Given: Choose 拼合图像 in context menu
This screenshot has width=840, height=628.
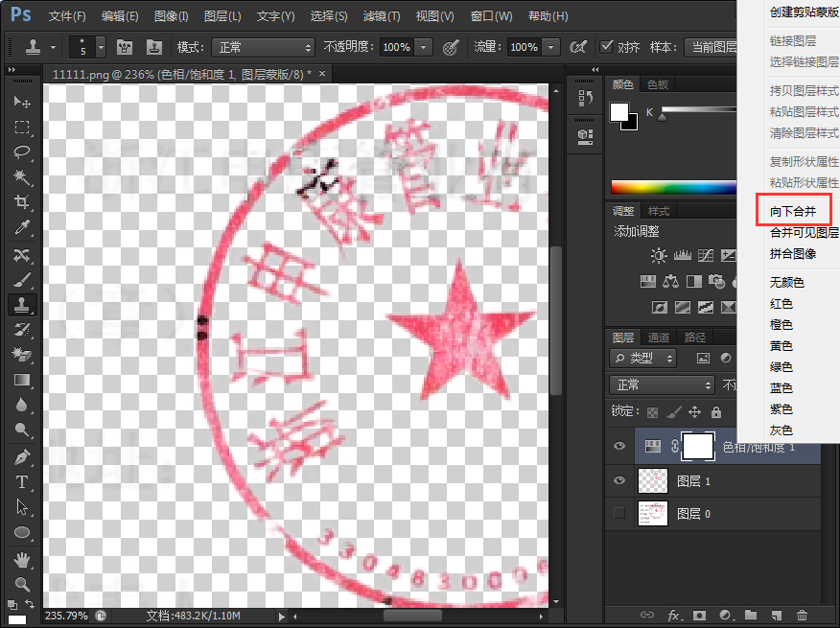Looking at the screenshot, I should pyautogui.click(x=793, y=254).
